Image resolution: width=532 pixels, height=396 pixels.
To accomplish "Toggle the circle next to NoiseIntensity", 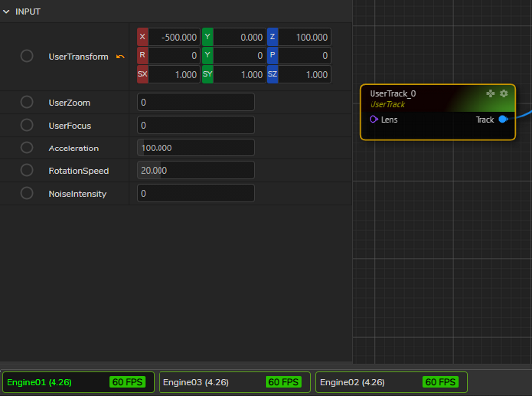I will click(27, 193).
